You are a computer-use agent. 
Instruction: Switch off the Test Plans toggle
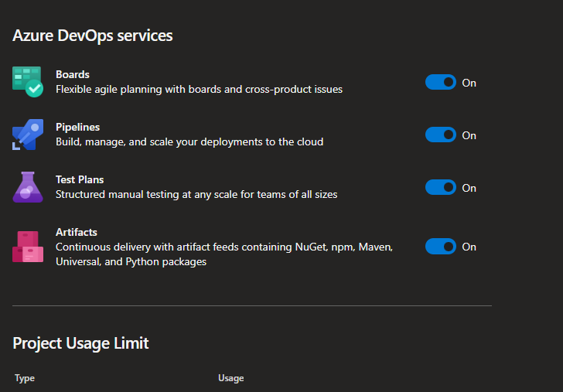pos(441,187)
